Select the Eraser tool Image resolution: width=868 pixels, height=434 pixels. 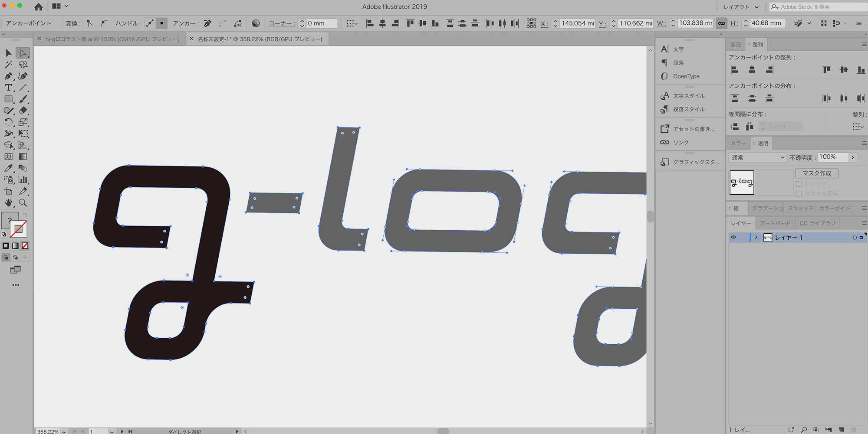tap(23, 111)
